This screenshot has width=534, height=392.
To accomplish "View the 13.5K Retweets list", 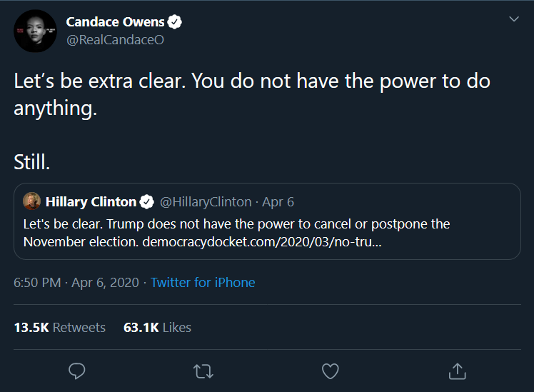I will tap(59, 328).
